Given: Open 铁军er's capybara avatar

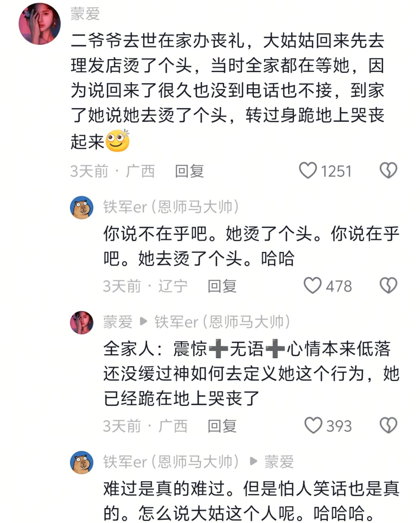Looking at the screenshot, I should coord(81,207).
